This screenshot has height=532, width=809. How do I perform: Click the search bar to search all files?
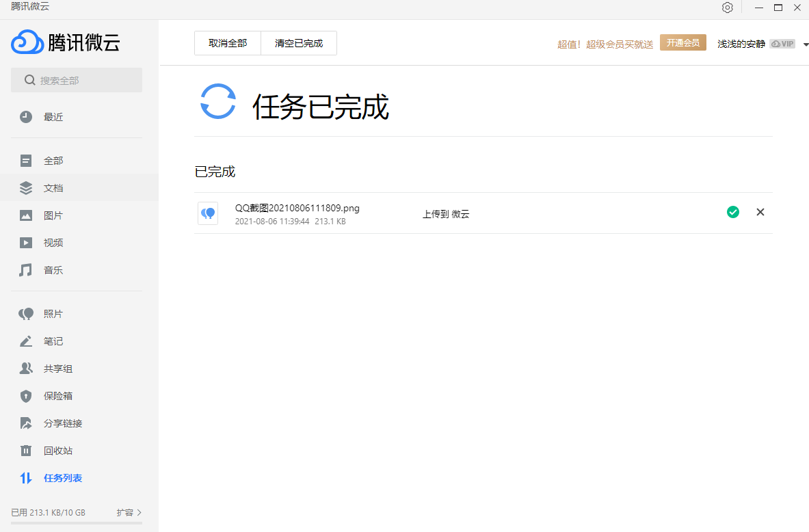(76, 80)
